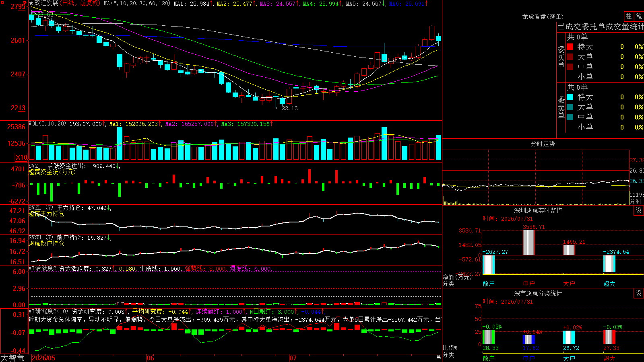Click the 超赢散户持仓 label

pos(46,243)
